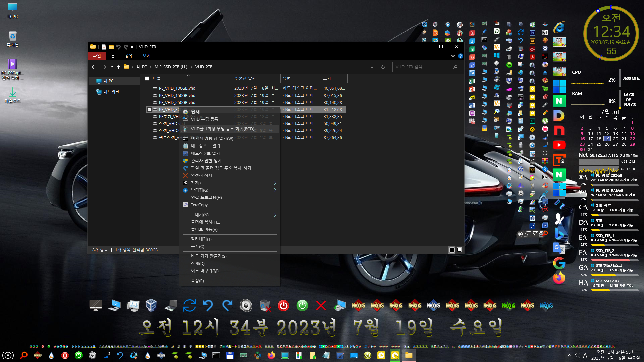Click the Back arrow in Explorer

tap(94, 67)
